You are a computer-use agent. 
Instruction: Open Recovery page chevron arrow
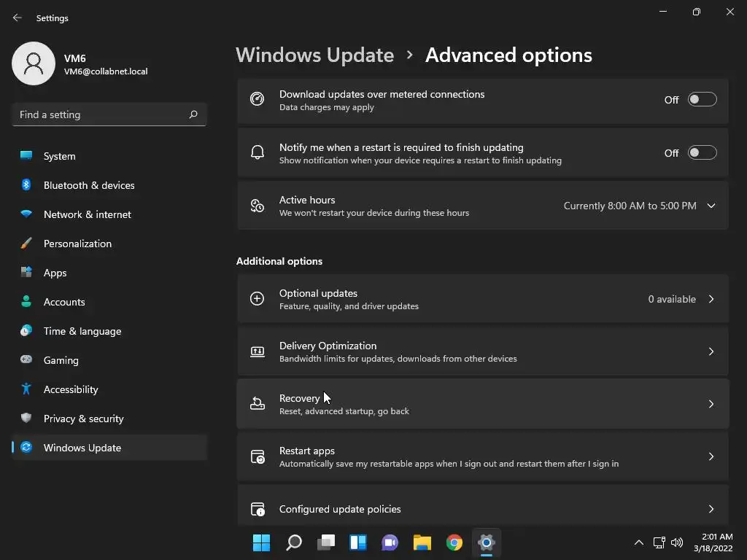coord(711,404)
